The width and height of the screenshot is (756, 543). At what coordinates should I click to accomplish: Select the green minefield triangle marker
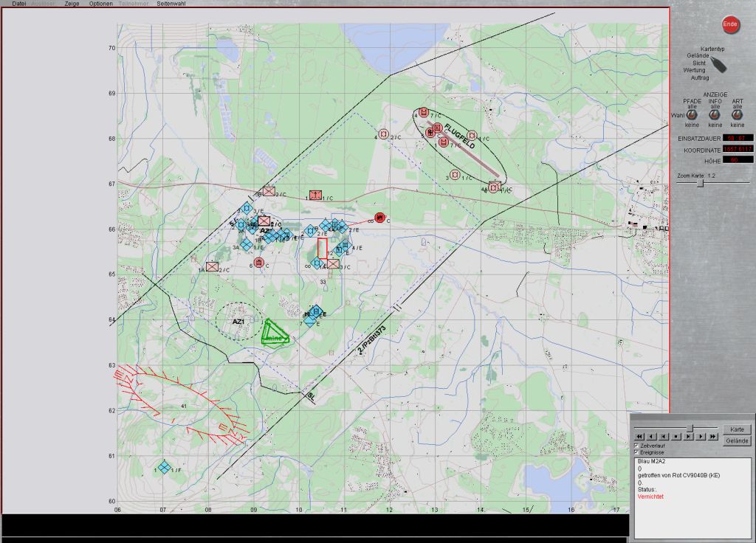point(275,333)
